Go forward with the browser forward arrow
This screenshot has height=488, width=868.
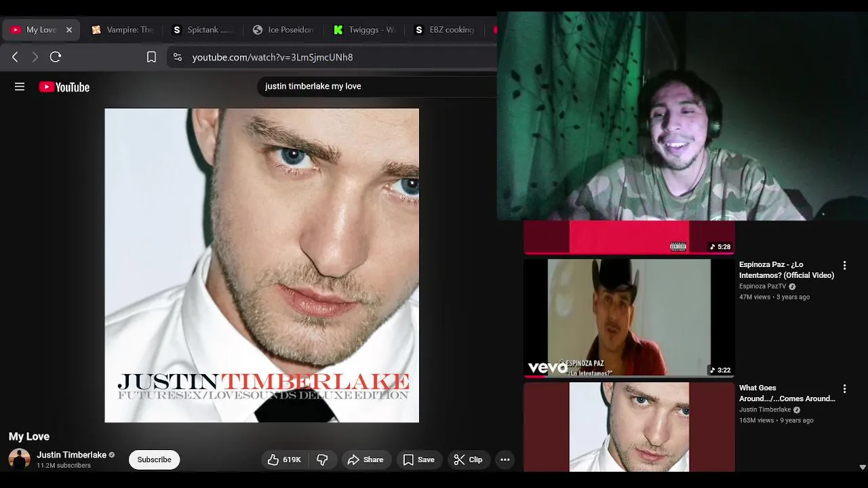35,57
